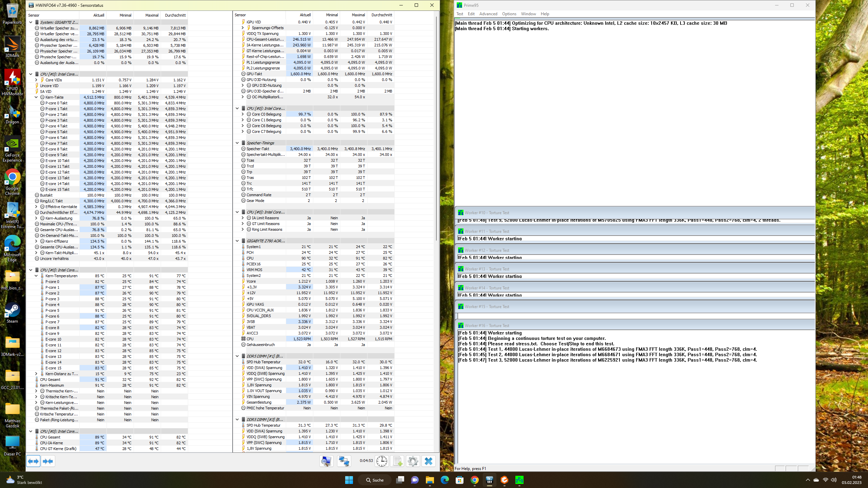The height and width of the screenshot is (488, 868).
Task: Collapse the Kern-Takte sensor group
Action: pos(36,97)
